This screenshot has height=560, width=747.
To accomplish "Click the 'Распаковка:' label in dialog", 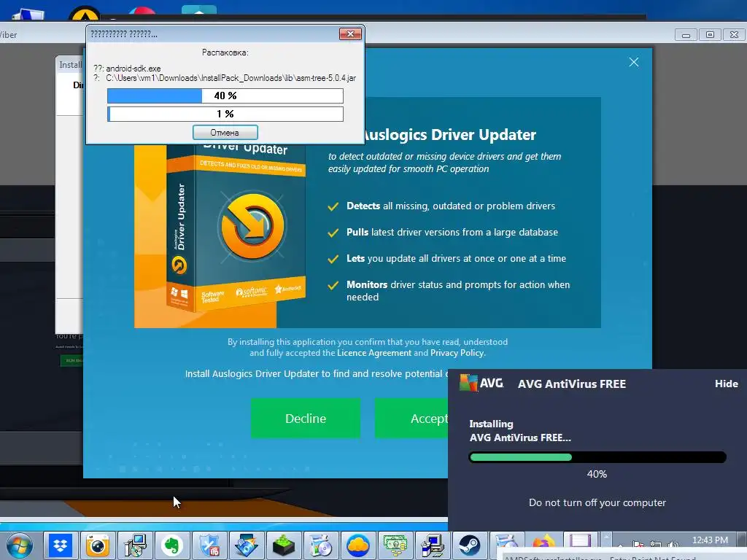I will tap(225, 52).
